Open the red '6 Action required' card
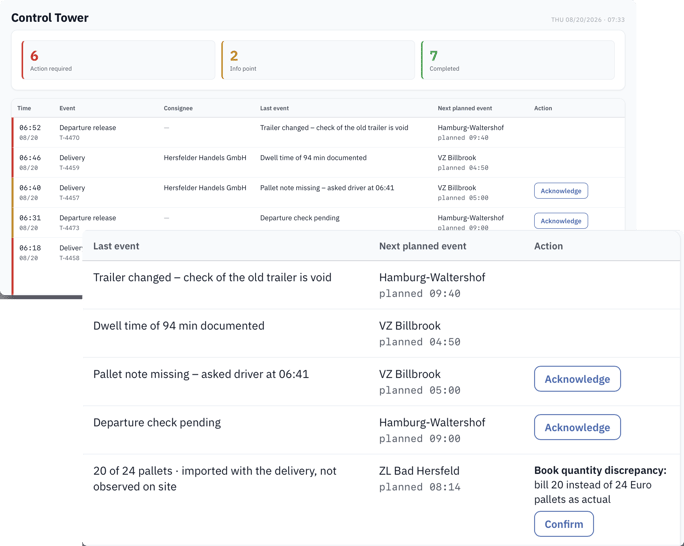 [x=118, y=60]
